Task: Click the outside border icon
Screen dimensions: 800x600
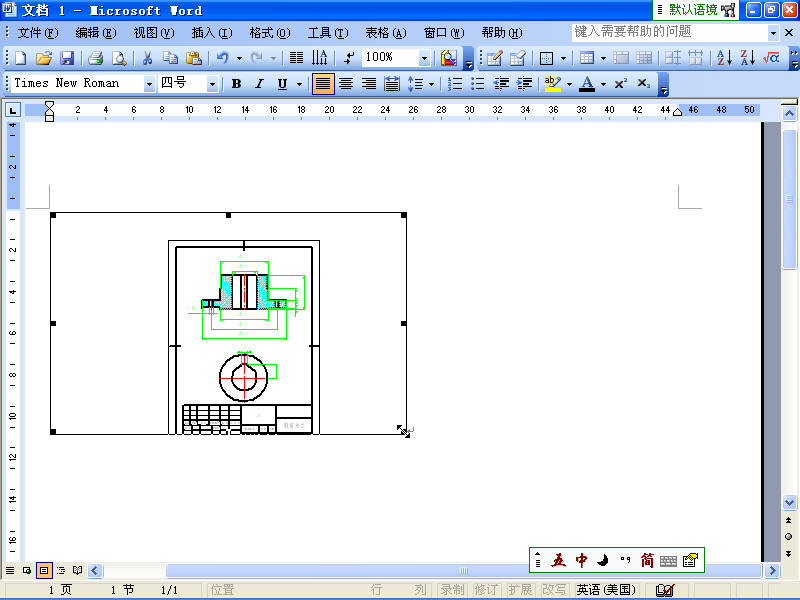Action: click(546, 58)
